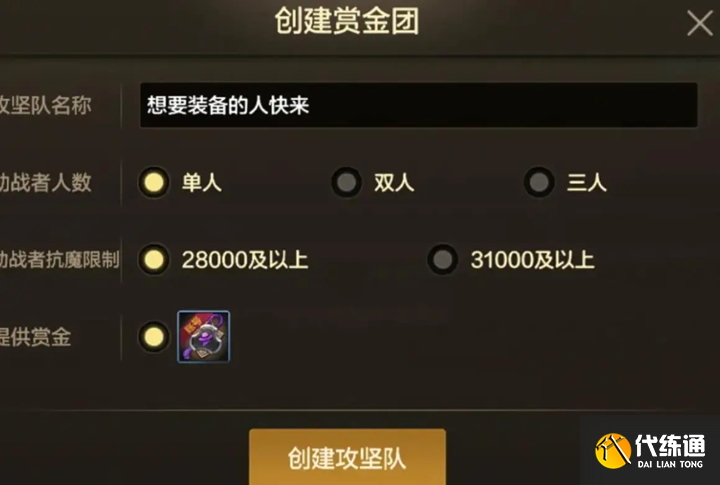Click the 攻坚队名称 row label

tap(45, 105)
